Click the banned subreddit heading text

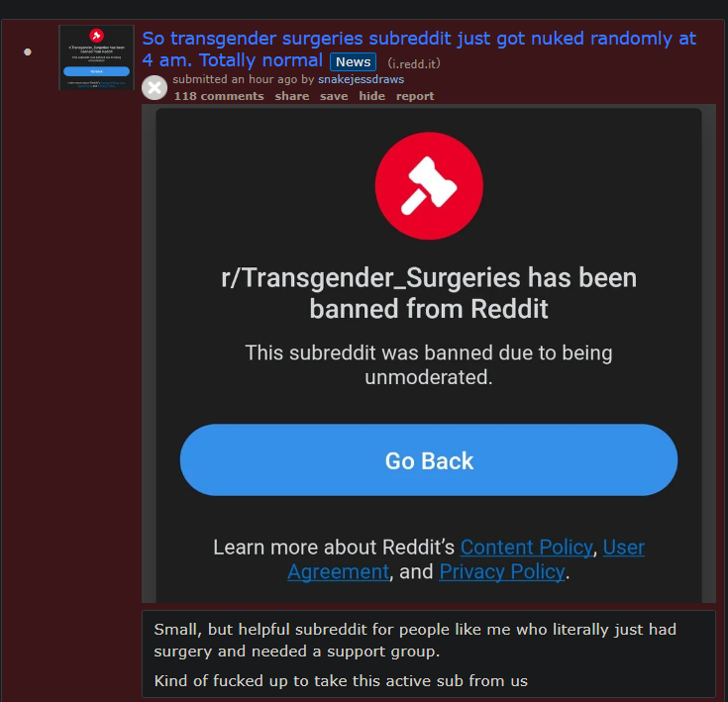(429, 293)
